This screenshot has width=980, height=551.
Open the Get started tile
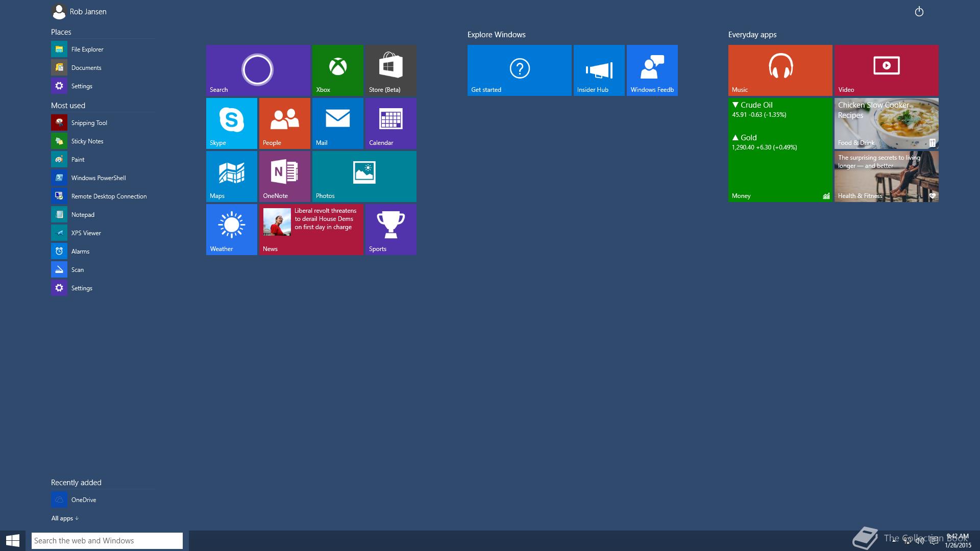click(x=520, y=70)
